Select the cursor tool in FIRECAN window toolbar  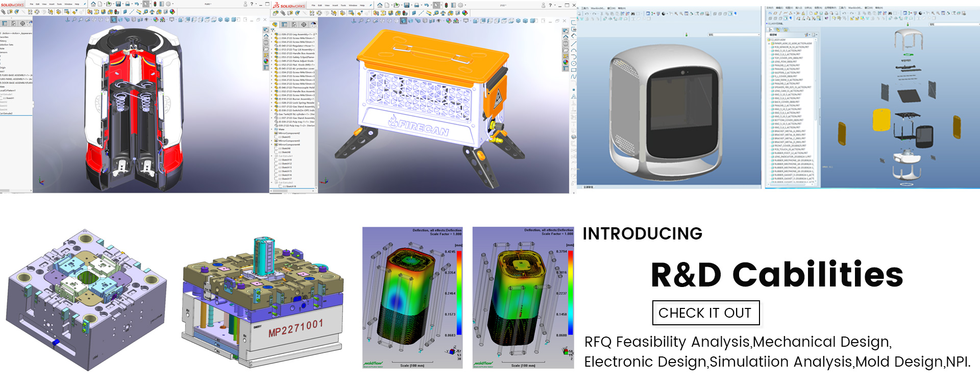tap(436, 5)
